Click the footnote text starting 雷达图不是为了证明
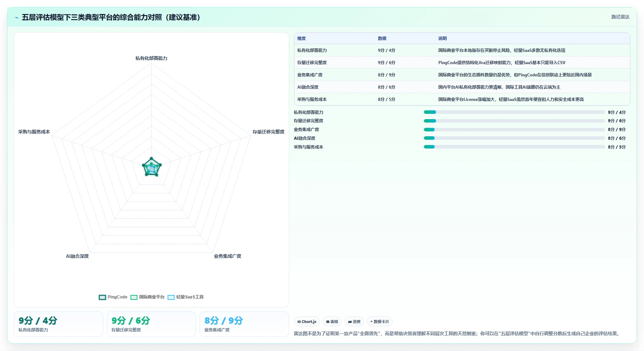This screenshot has width=644, height=351. tap(457, 333)
